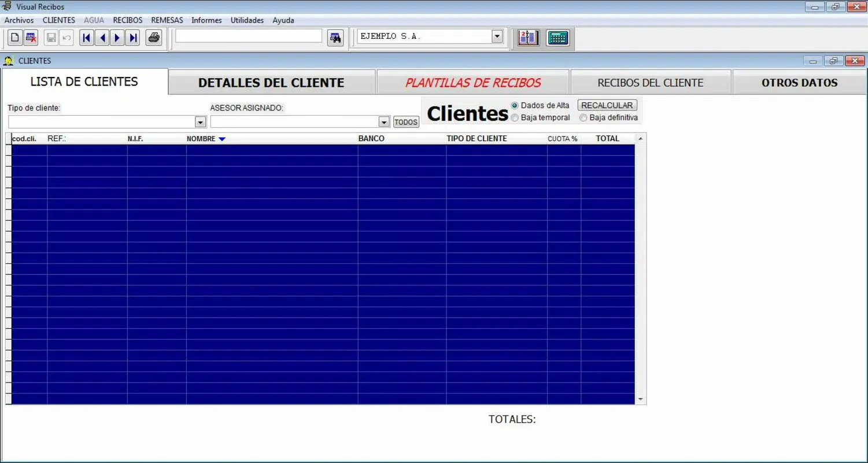The height and width of the screenshot is (463, 868).
Task: Jump to the last record
Action: click(133, 38)
